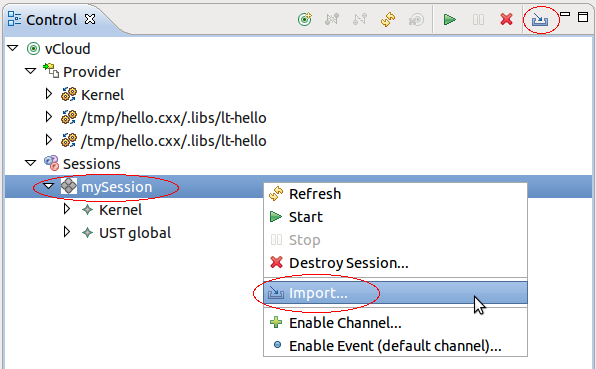This screenshot has height=369, width=596.
Task: Click the circled Import toolbar icon
Action: pos(540,20)
